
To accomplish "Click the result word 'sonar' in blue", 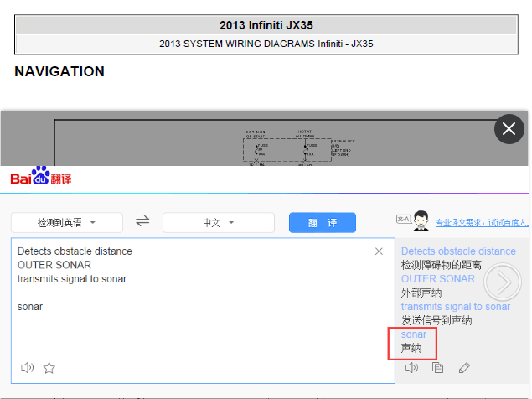I will (x=414, y=334).
